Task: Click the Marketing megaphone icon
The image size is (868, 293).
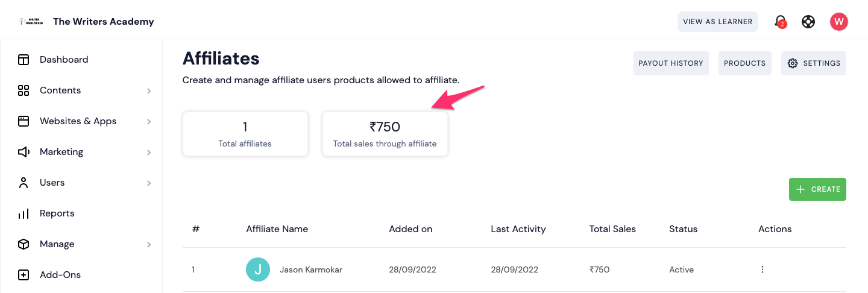Action: pyautogui.click(x=24, y=152)
